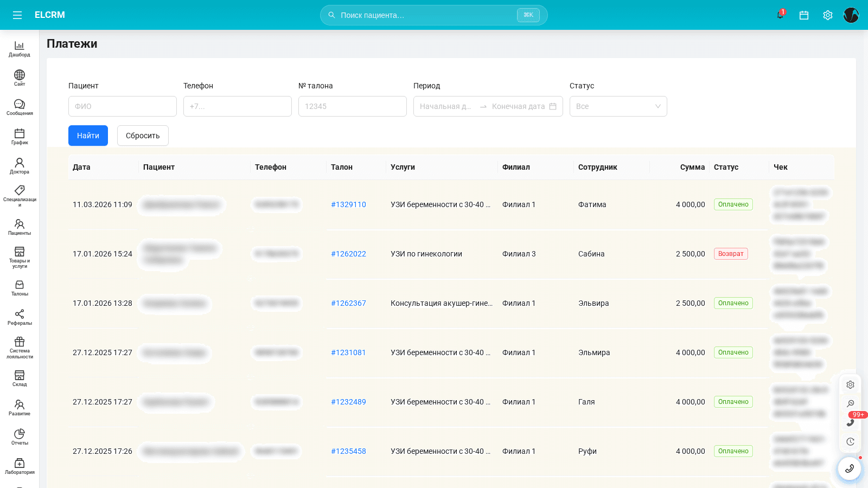868x488 pixels.
Task: Open calls icon with 99+ badge
Action: (x=850, y=422)
